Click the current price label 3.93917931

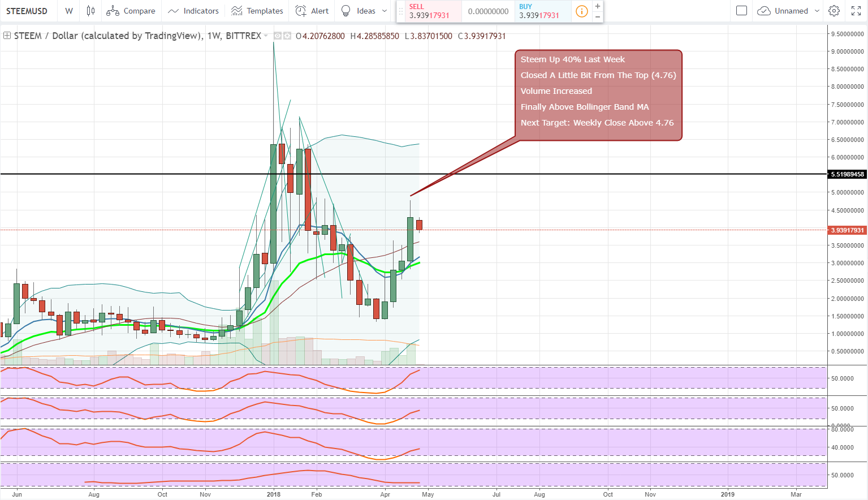[847, 230]
